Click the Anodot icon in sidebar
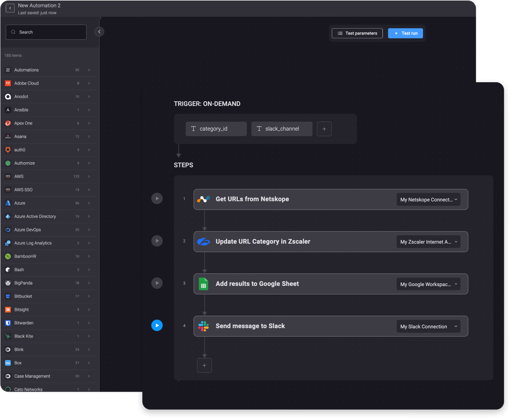The image size is (512, 420). click(x=8, y=97)
